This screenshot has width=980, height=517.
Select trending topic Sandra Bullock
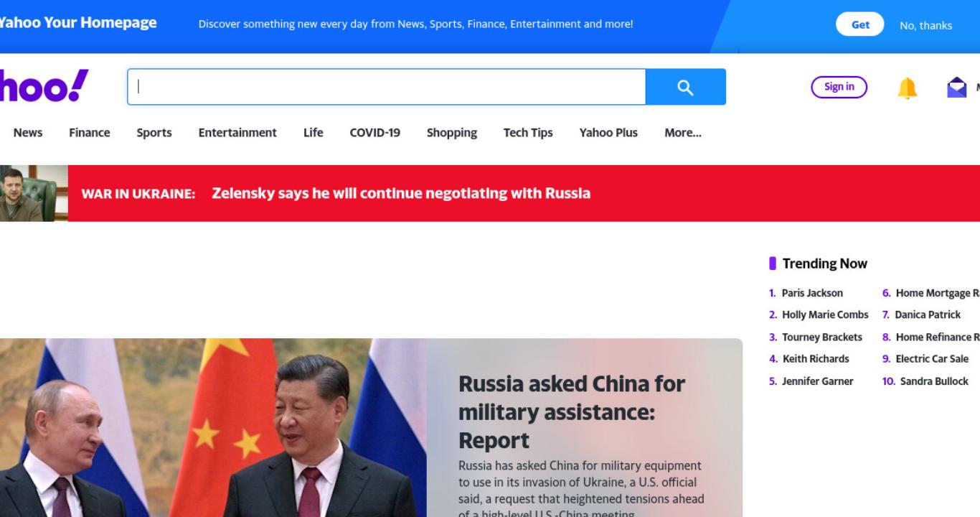point(934,381)
